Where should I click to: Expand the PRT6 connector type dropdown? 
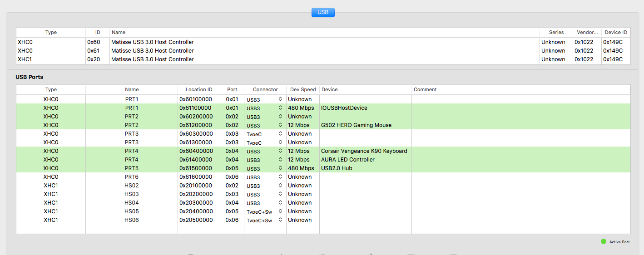[x=265, y=177]
